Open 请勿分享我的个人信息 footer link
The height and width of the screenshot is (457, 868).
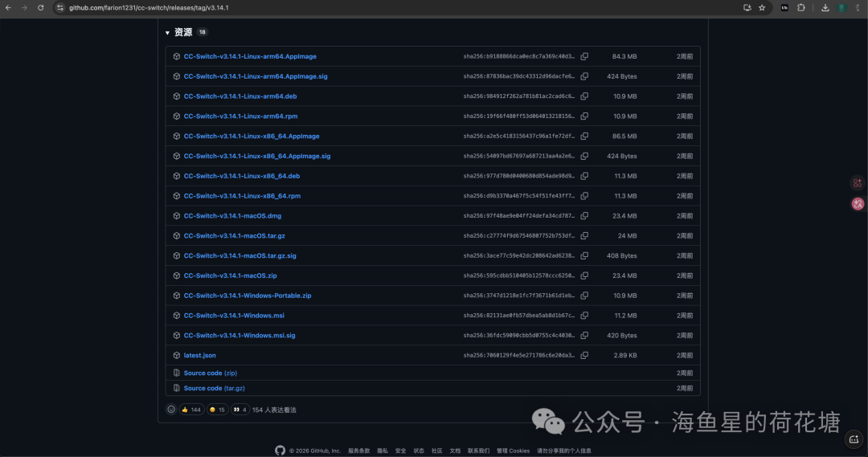564,451
